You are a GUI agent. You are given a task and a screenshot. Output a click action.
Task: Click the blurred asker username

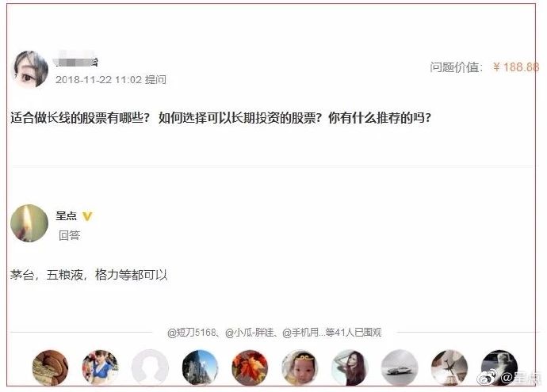point(76,61)
